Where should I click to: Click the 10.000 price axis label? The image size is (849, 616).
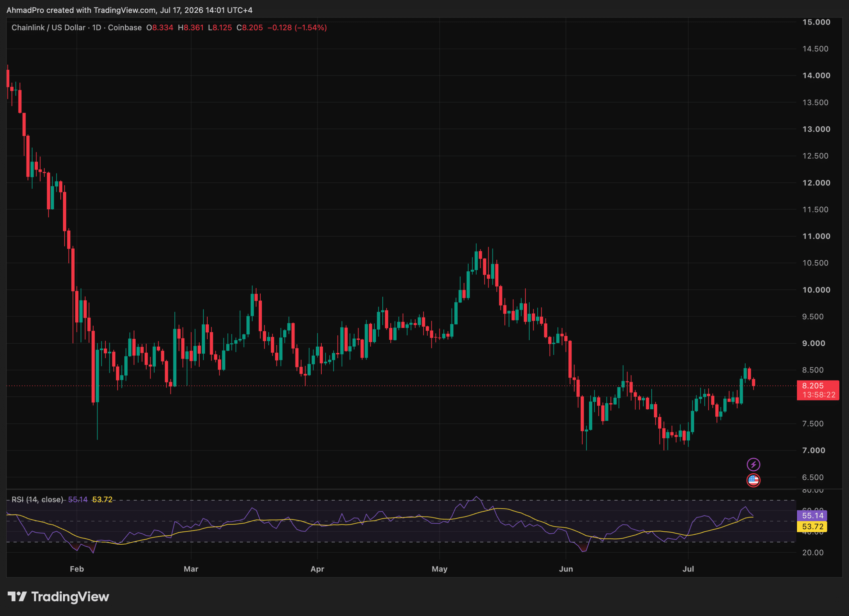point(816,290)
